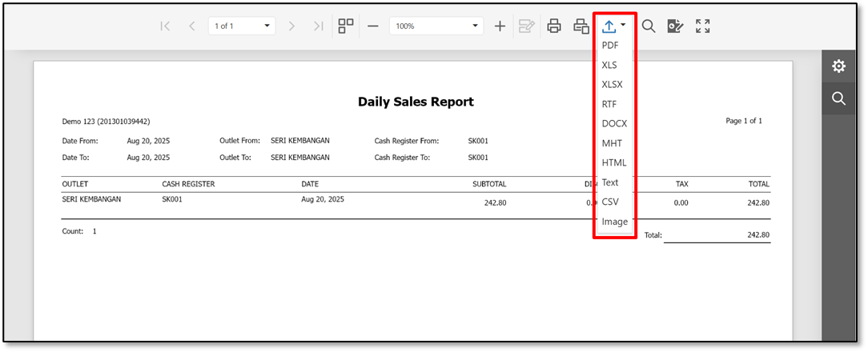This screenshot has width=868, height=352.
Task: Click the 'Total:' footer label
Action: [653, 235]
